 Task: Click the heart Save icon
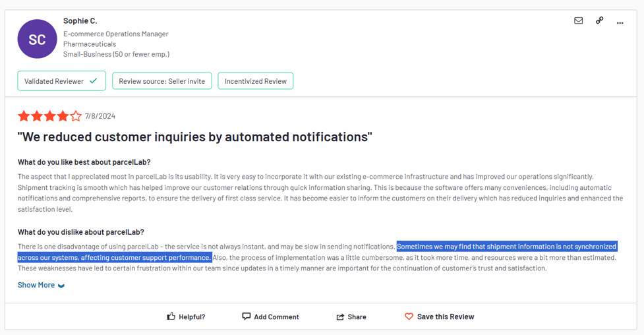[409, 317]
